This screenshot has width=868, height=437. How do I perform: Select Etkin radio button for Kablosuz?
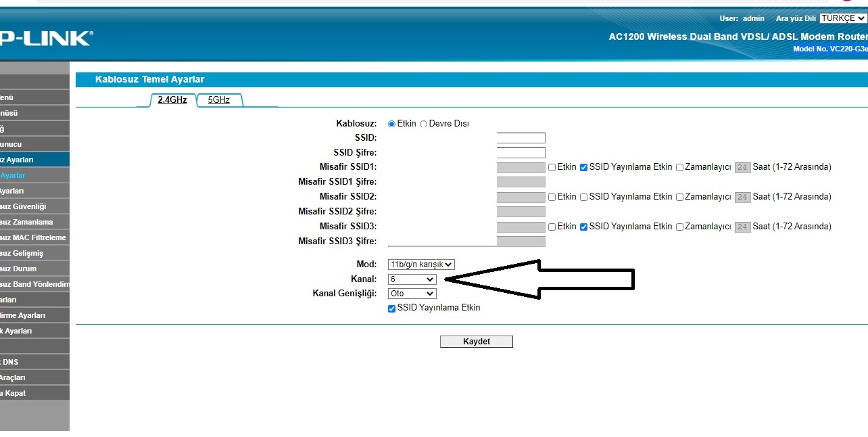tap(391, 124)
